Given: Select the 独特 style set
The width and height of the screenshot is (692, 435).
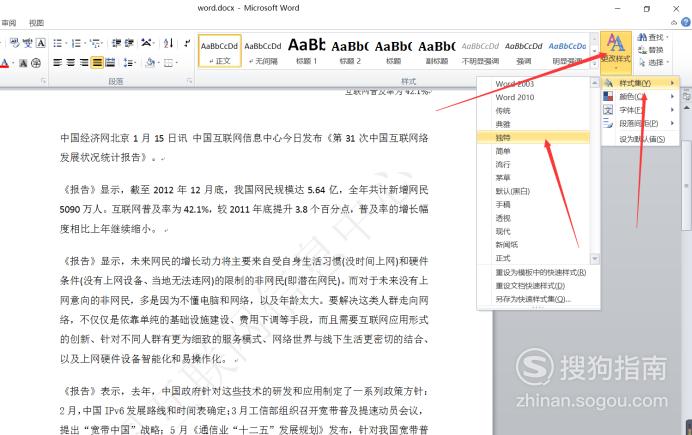Looking at the screenshot, I should pos(533,137).
